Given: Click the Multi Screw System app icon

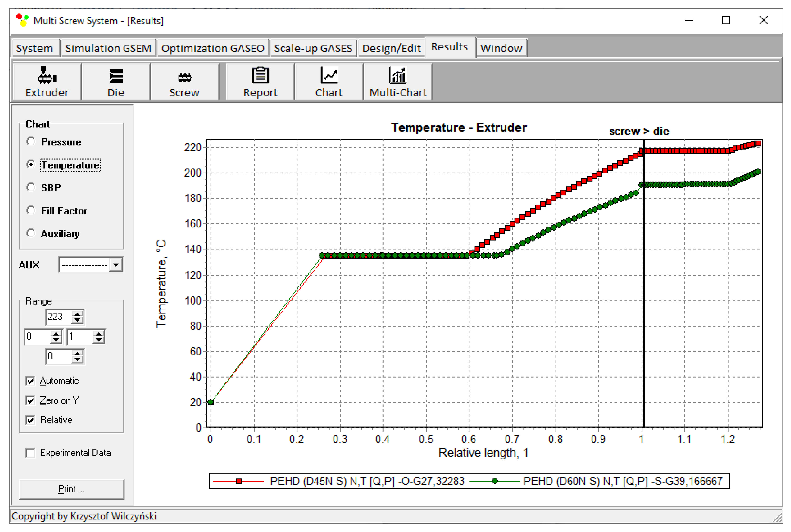Looking at the screenshot, I should [22, 20].
